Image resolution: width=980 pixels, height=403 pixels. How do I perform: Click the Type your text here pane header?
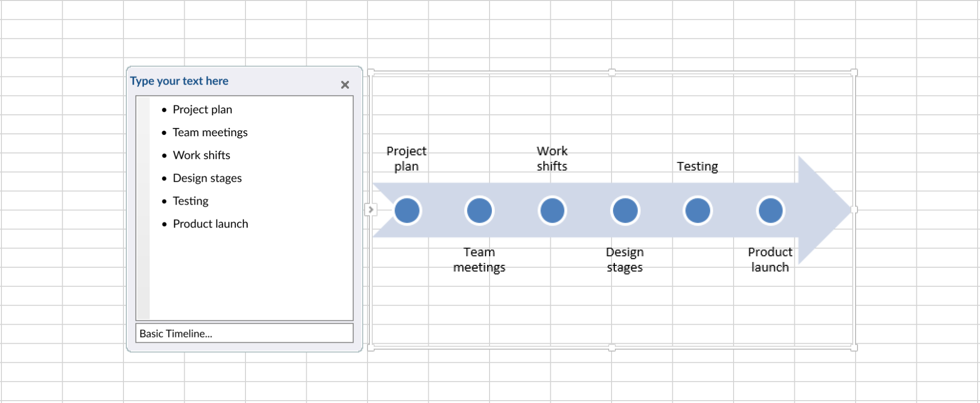[179, 81]
